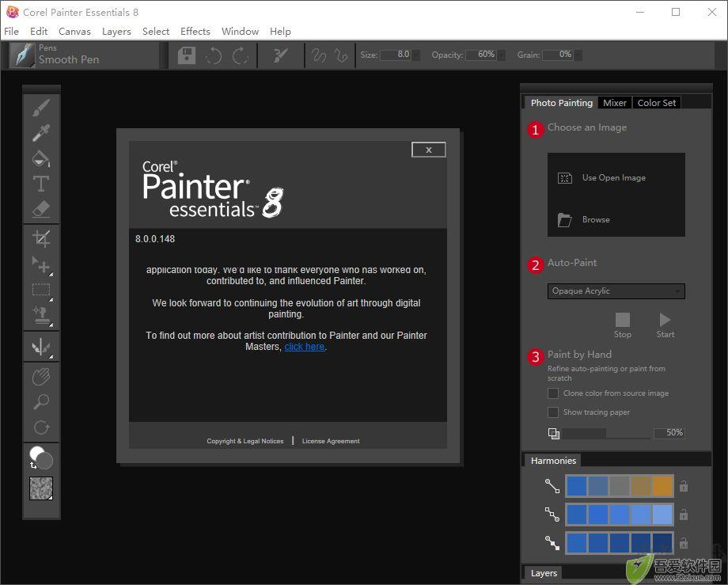The height and width of the screenshot is (585, 728).
Task: Click the tracing paper opacity icon
Action: point(553,433)
